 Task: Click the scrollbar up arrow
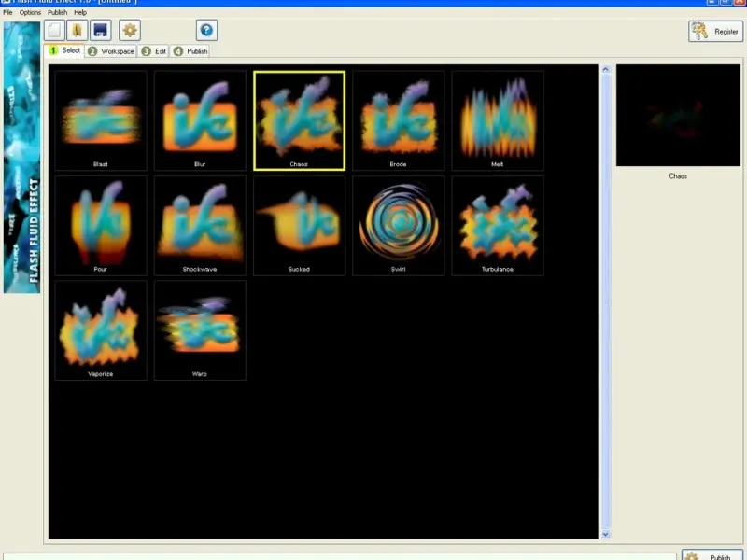tap(605, 69)
